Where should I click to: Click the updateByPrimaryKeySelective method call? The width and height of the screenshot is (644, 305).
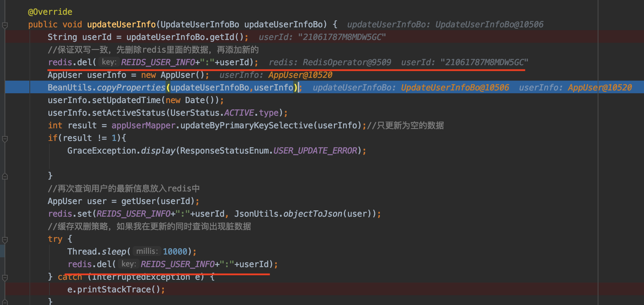(247, 126)
